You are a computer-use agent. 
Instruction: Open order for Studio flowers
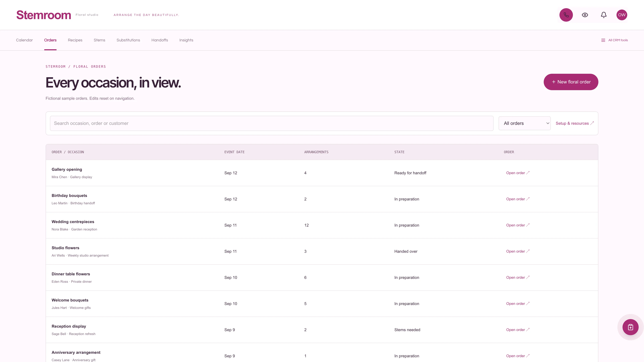click(518, 251)
